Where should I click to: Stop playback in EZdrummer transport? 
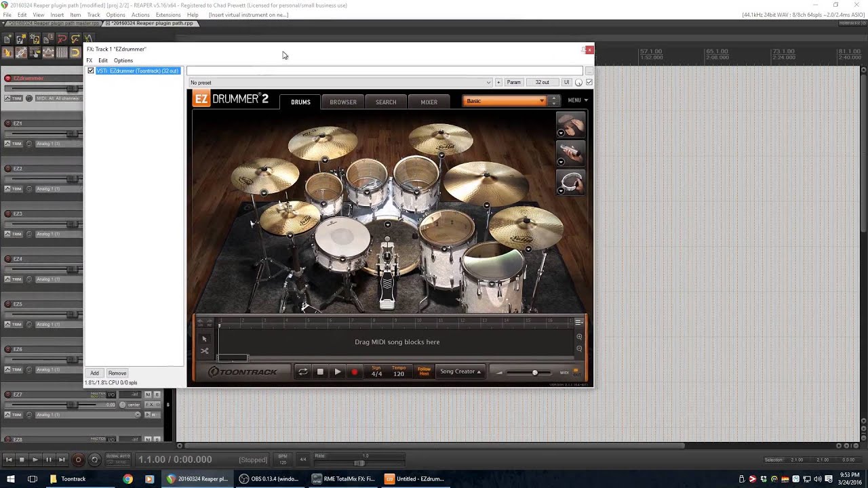click(x=320, y=371)
